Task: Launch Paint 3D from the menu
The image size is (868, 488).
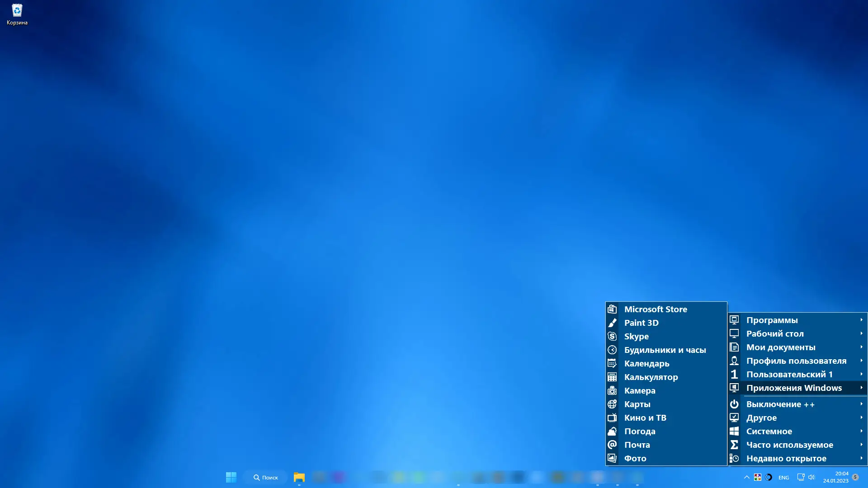Action: click(641, 323)
